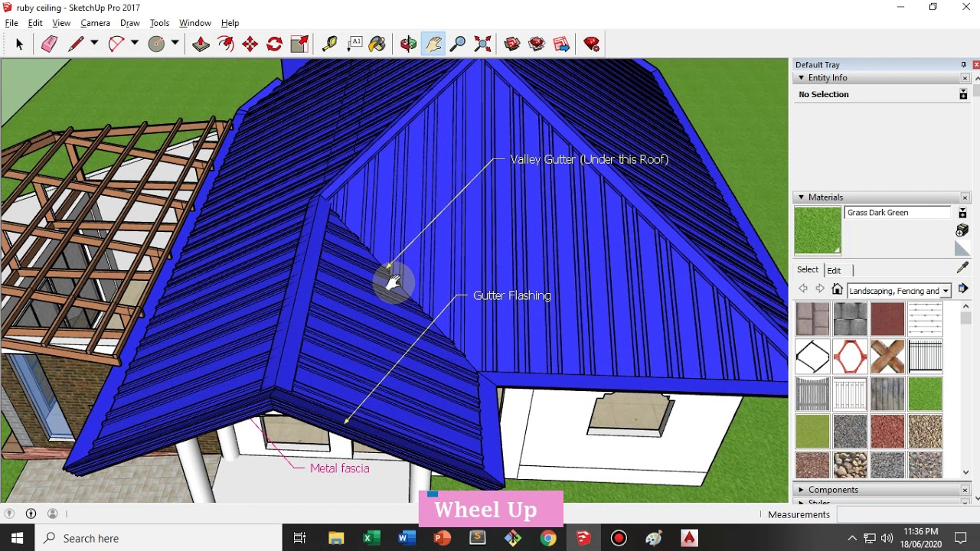The height and width of the screenshot is (551, 980).
Task: Select the Move tool
Action: tap(250, 44)
